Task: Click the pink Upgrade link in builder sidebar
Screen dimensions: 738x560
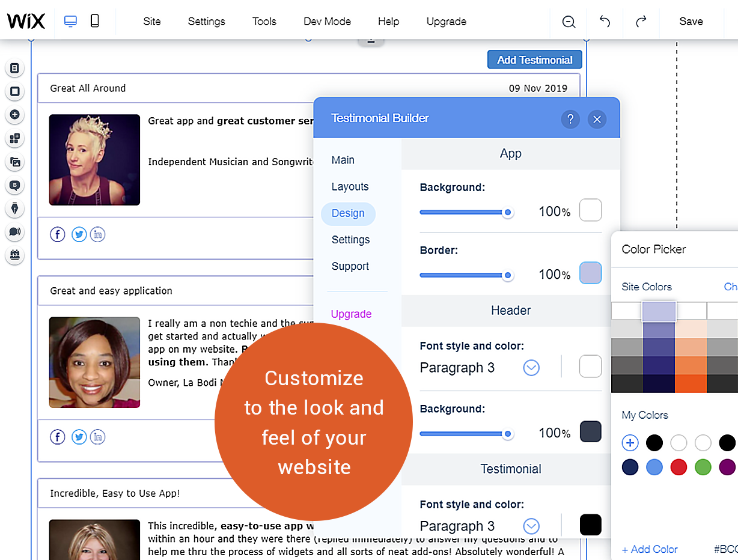Action: 351,314
